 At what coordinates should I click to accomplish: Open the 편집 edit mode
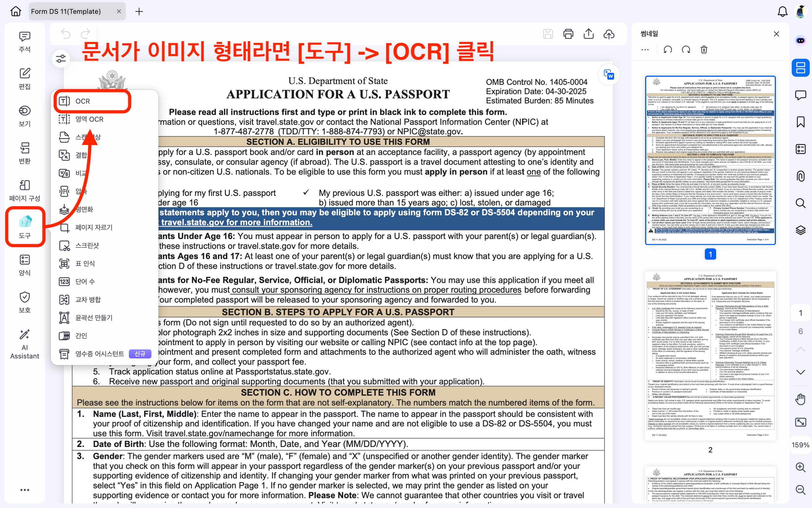[25, 79]
